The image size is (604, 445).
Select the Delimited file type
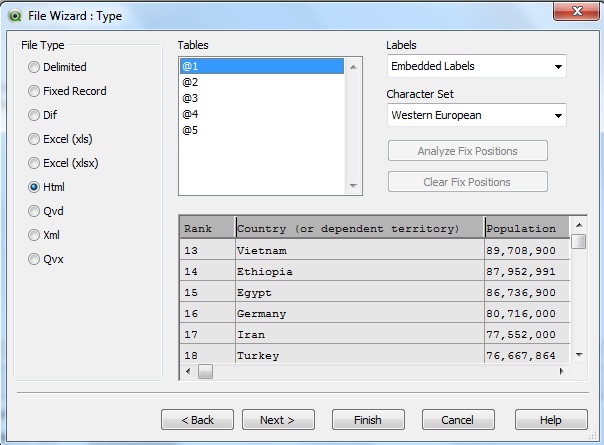coord(35,67)
